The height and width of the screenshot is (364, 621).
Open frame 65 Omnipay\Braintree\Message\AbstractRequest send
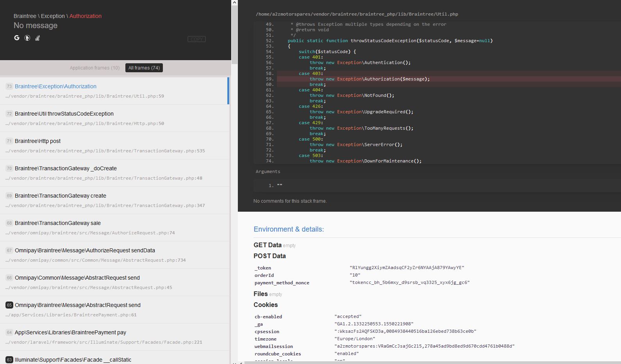click(114, 310)
